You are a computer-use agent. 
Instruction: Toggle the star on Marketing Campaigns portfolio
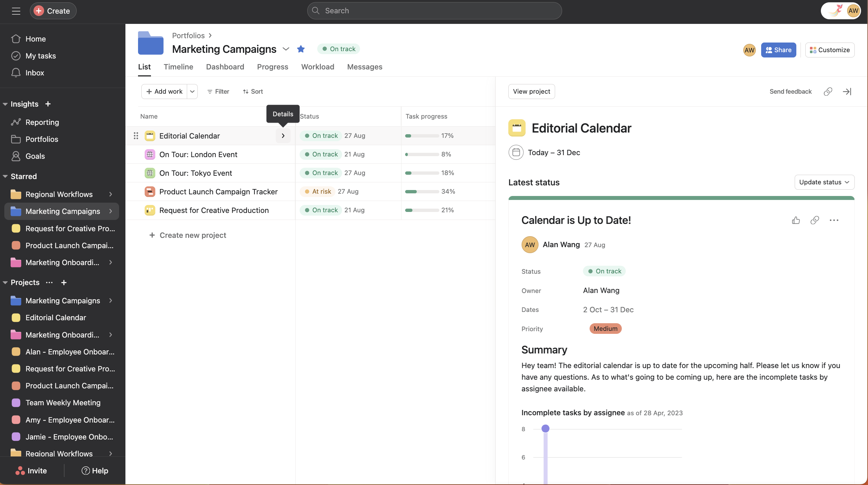pos(301,49)
